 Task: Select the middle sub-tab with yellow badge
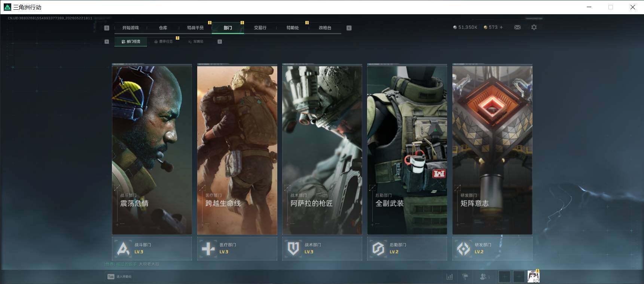click(x=164, y=42)
